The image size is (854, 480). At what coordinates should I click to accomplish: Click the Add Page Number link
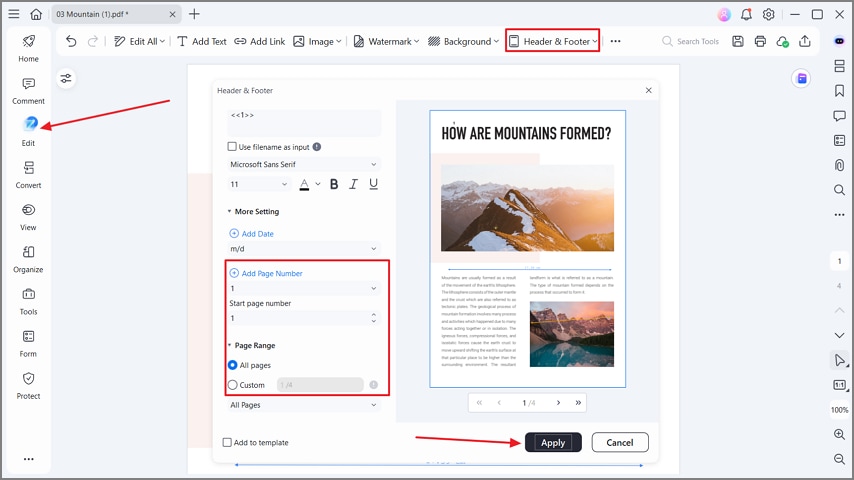[x=266, y=274]
